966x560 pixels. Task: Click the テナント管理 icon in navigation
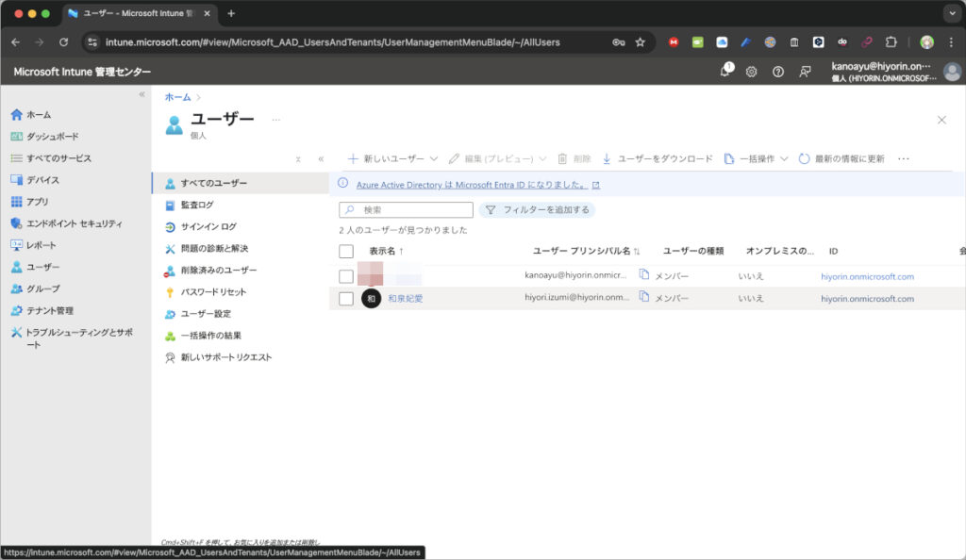click(17, 310)
